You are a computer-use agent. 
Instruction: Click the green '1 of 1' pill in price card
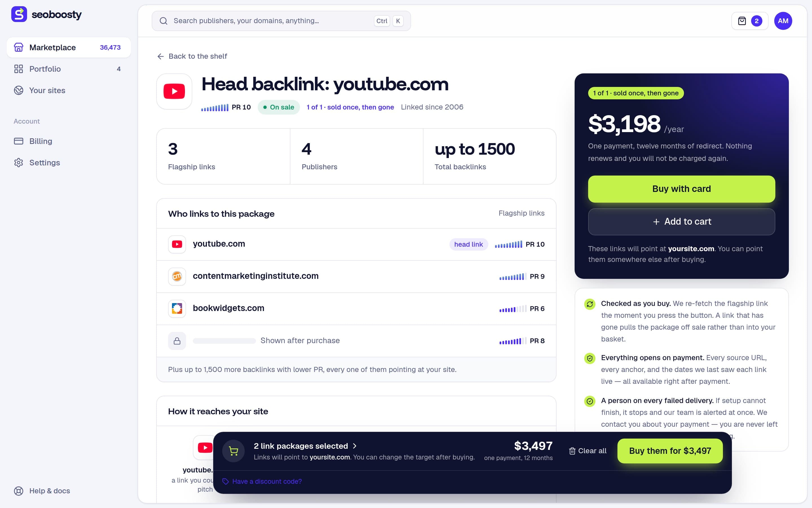point(636,93)
